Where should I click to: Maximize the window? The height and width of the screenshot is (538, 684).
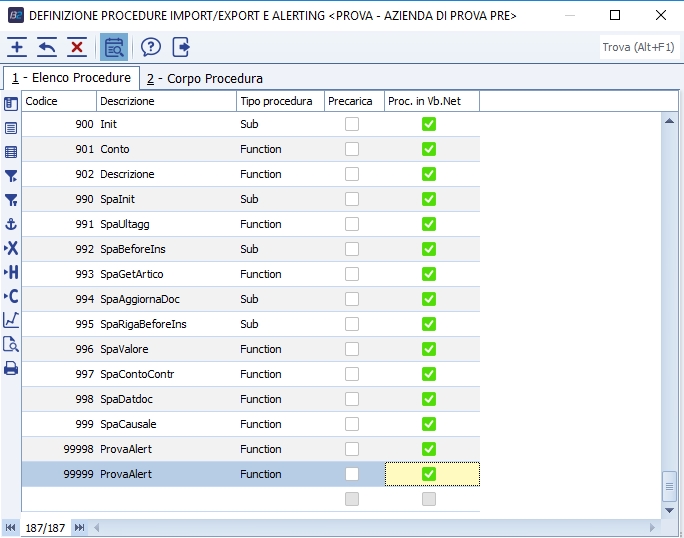615,15
